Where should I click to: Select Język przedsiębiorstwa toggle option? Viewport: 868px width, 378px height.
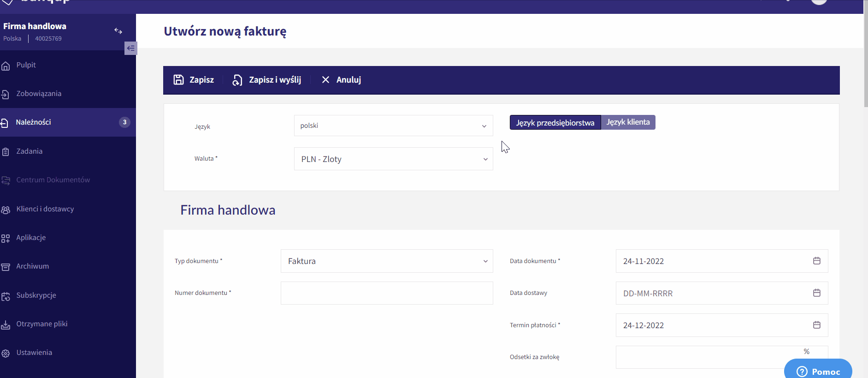555,122
